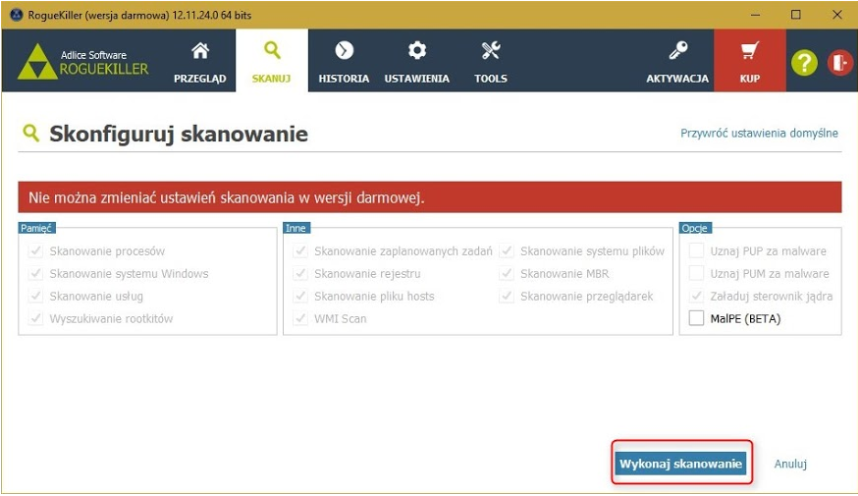The width and height of the screenshot is (858, 496).
Task: Toggle Skanowanie pliku hosts checkbox
Action: pos(300,296)
